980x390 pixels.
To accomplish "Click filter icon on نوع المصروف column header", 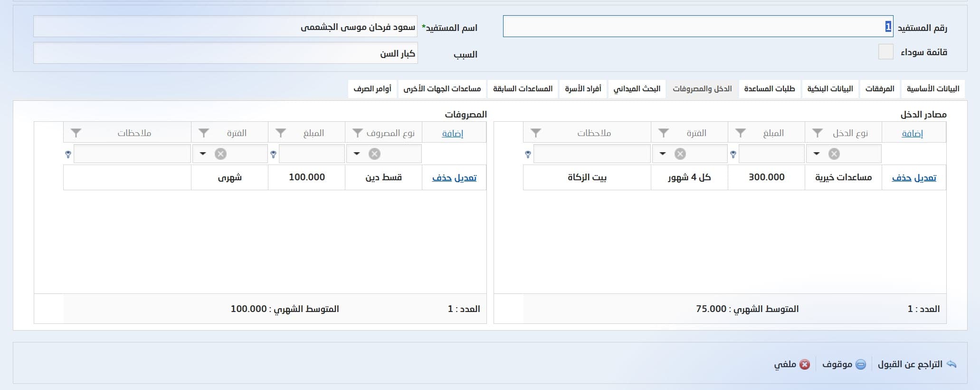I will (358, 133).
